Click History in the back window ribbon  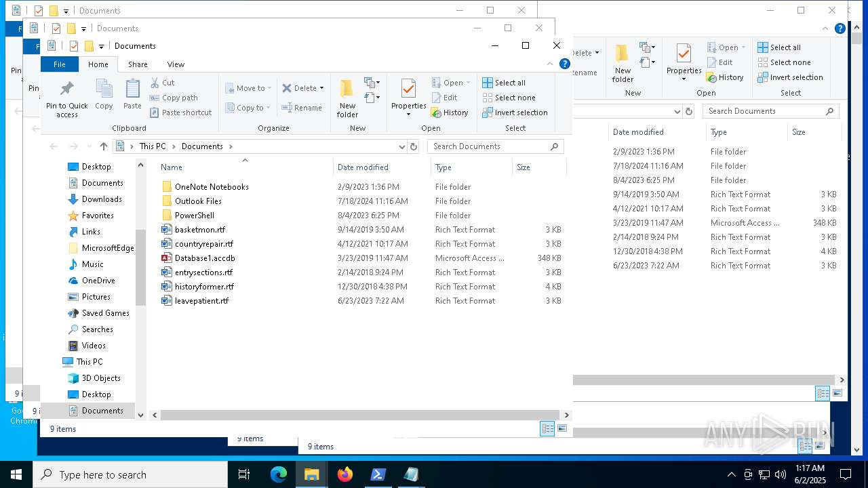point(725,77)
